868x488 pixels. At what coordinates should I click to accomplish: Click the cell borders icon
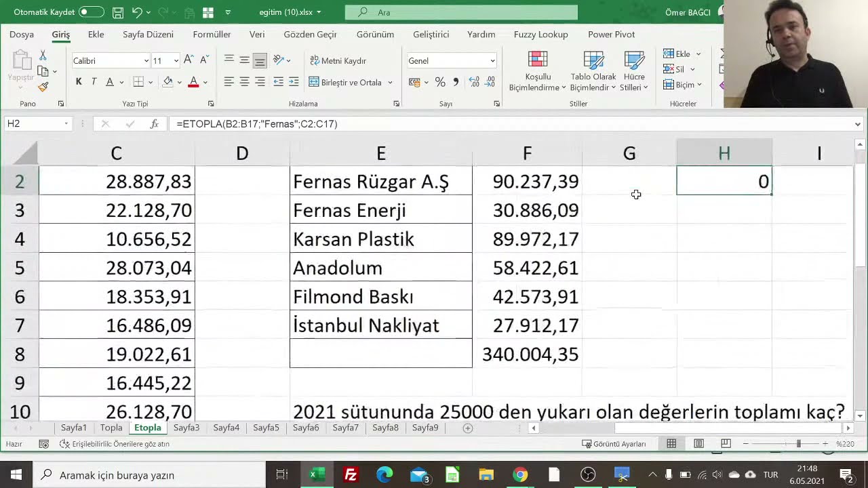click(x=138, y=82)
